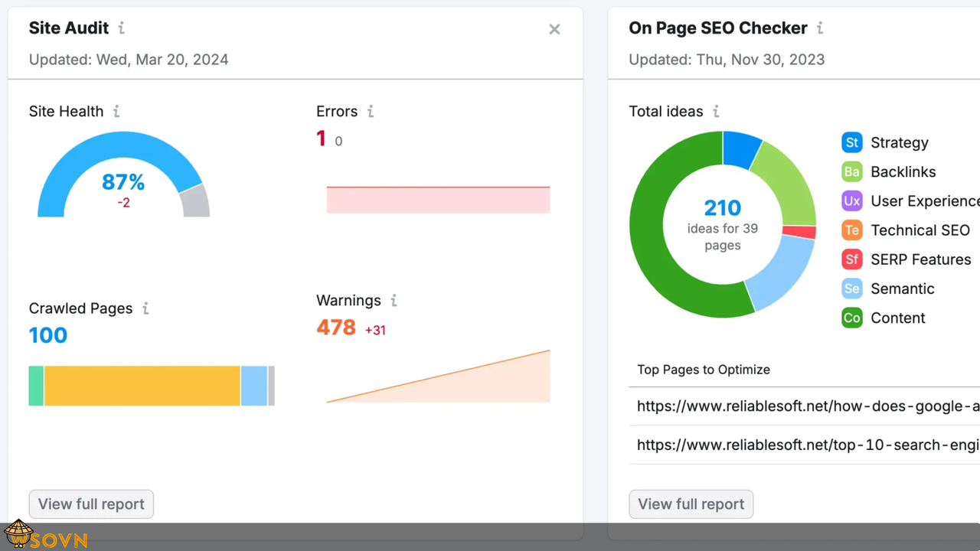The width and height of the screenshot is (980, 551).
Task: Click the green segment of Crawled Pages bar
Action: tap(36, 386)
